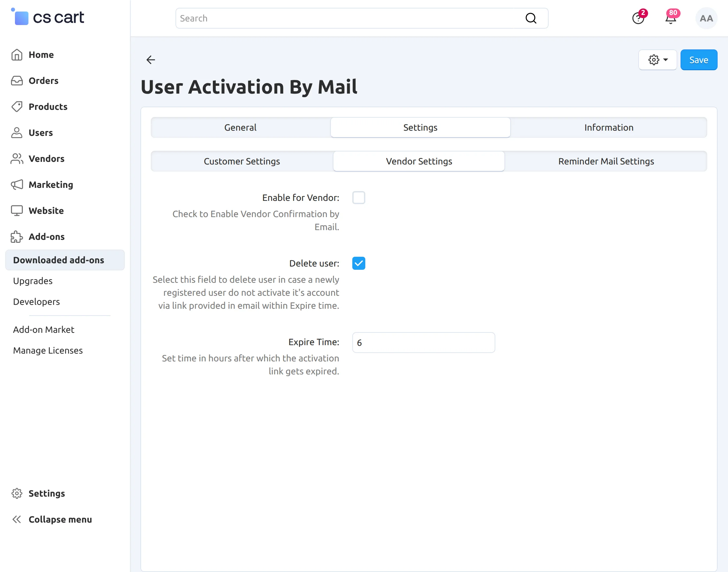Open Add-on Market link
Image resolution: width=728 pixels, height=572 pixels.
pos(44,330)
